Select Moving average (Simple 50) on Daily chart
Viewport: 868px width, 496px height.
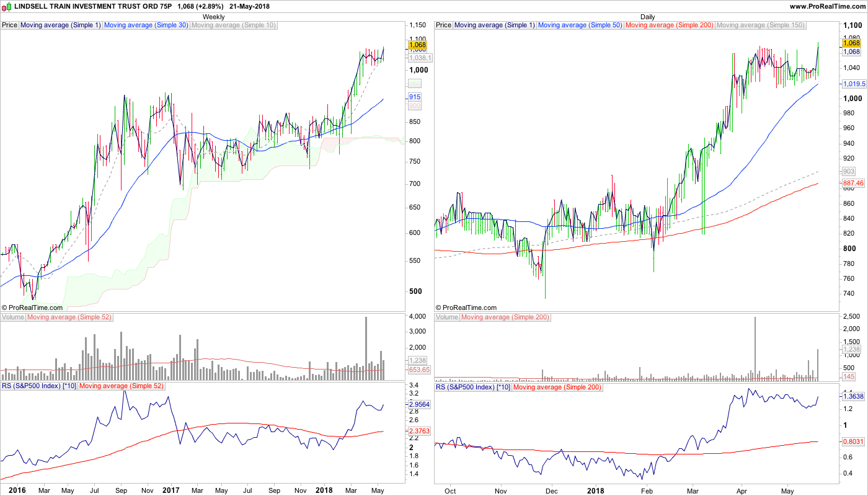tap(580, 25)
